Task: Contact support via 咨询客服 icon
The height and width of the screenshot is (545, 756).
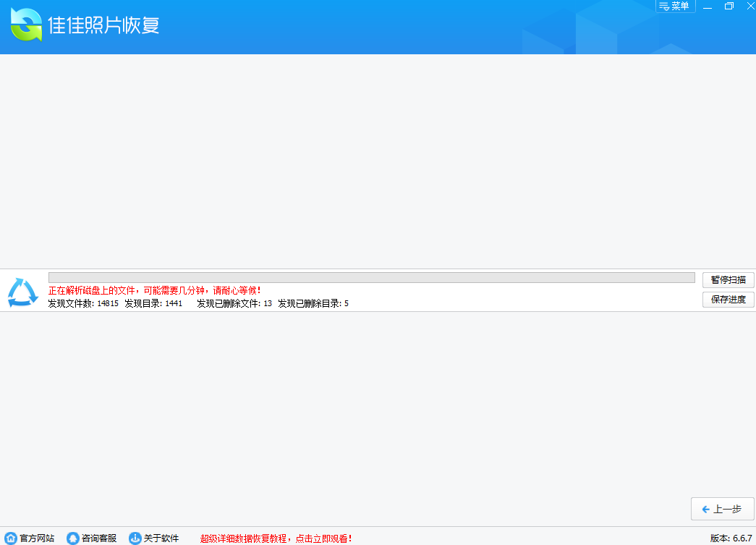Action: click(73, 538)
